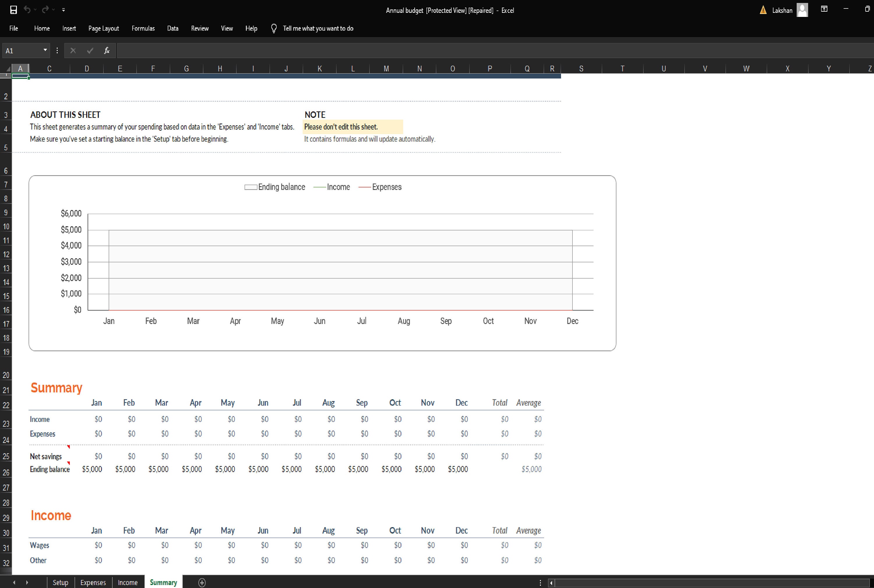Expand the Name Box dropdown arrow
The image size is (874, 588).
tap(45, 50)
